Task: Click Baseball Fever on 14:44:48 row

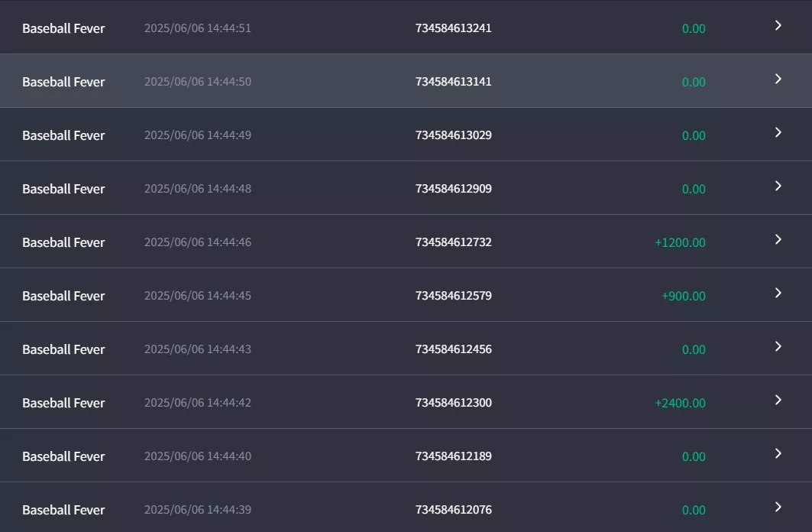Action: click(63, 189)
